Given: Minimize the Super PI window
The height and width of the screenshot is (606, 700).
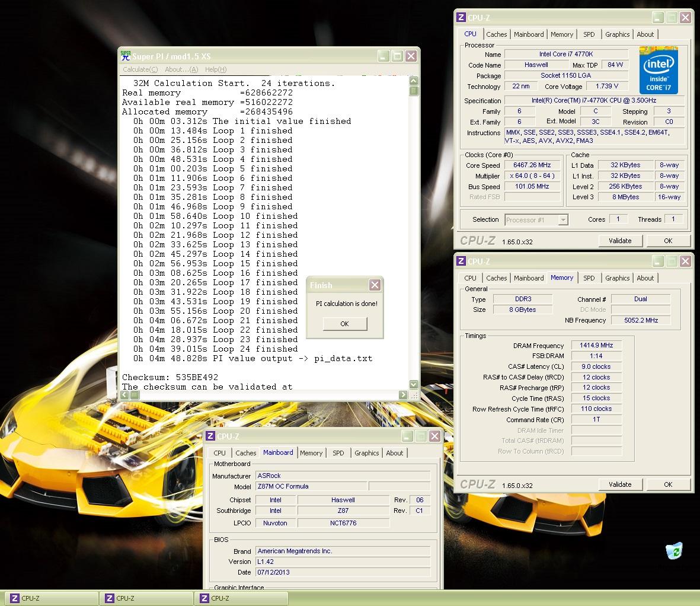Looking at the screenshot, I should 383,56.
